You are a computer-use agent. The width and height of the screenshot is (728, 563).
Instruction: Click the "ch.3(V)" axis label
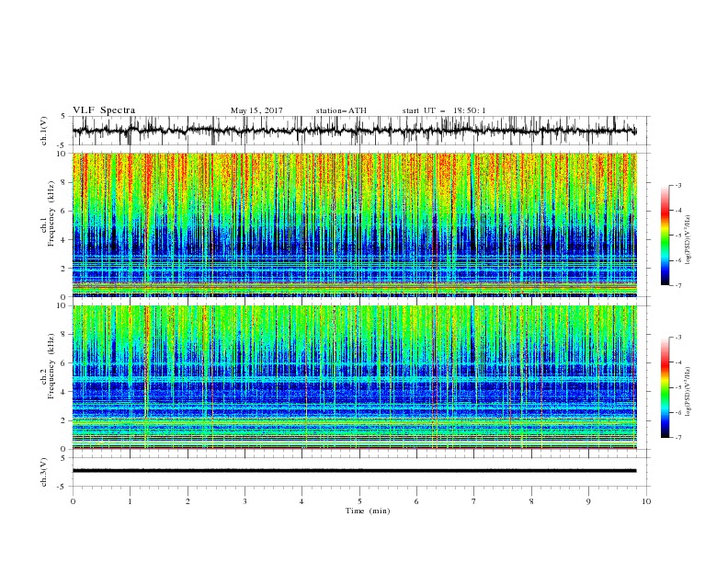(x=44, y=472)
